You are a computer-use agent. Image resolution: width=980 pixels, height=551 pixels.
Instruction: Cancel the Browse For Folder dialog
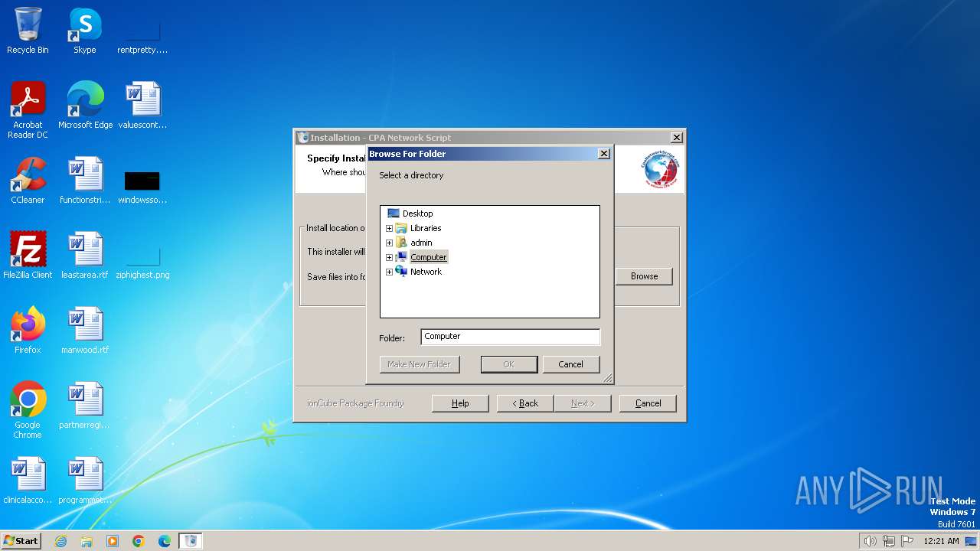click(570, 364)
